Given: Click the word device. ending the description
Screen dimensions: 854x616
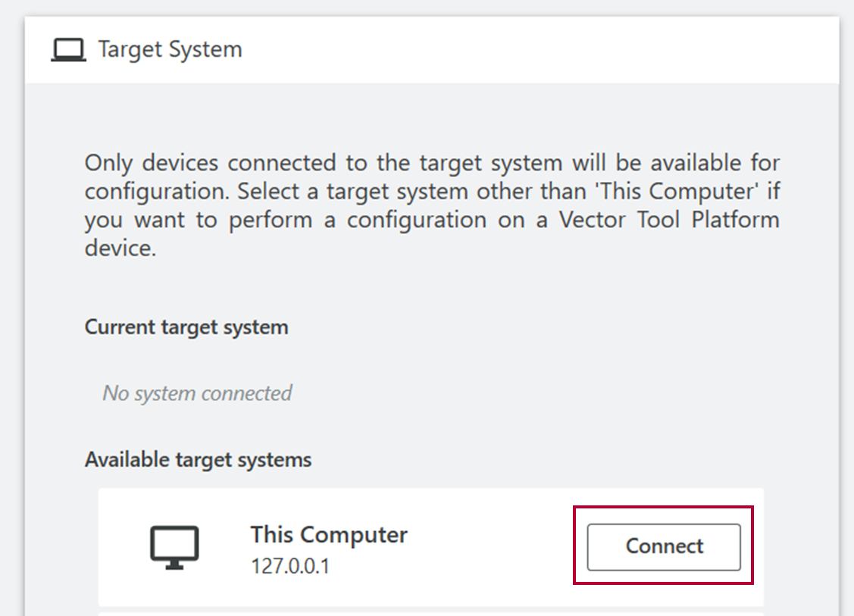Looking at the screenshot, I should pyautogui.click(x=120, y=249).
